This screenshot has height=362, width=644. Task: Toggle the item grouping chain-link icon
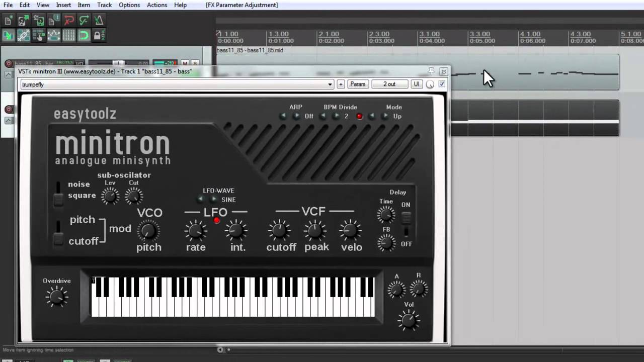coord(23,36)
